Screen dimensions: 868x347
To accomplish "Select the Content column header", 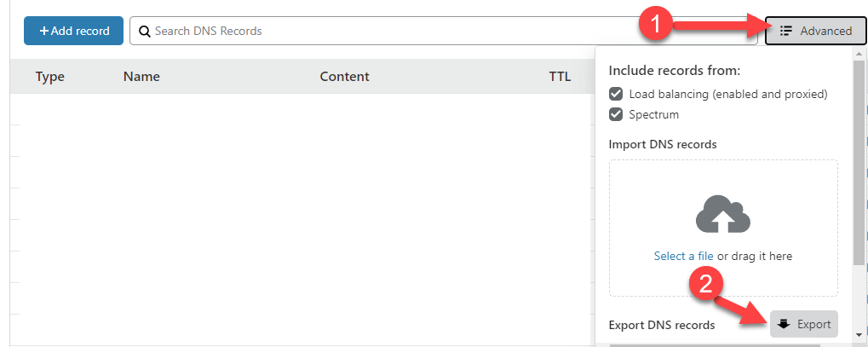I will [344, 77].
